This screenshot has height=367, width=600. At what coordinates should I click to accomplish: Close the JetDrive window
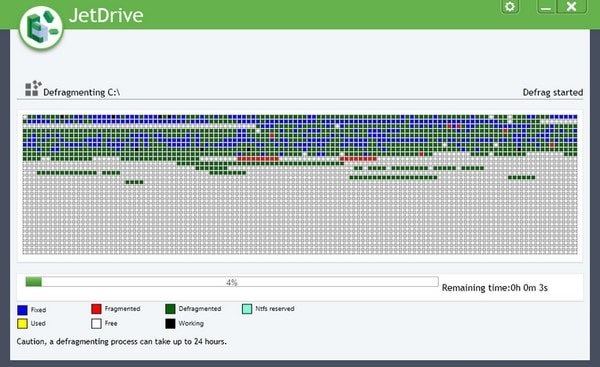[571, 7]
